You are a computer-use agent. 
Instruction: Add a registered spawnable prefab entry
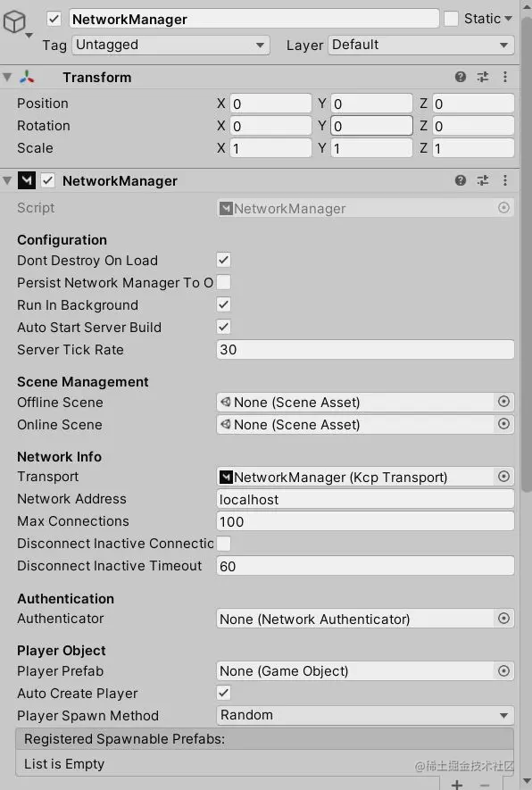pyautogui.click(x=457, y=784)
